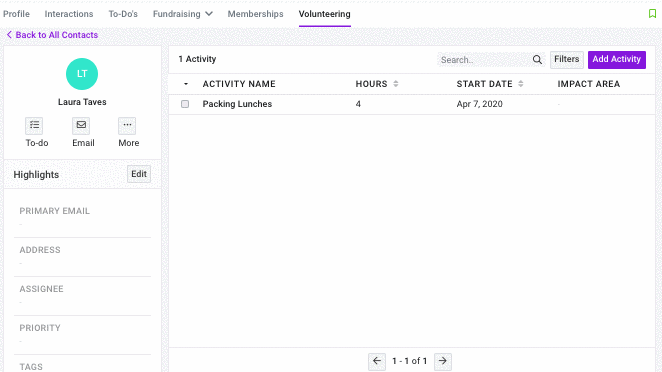Click the Apr 7, 2020 date cell

click(480, 104)
